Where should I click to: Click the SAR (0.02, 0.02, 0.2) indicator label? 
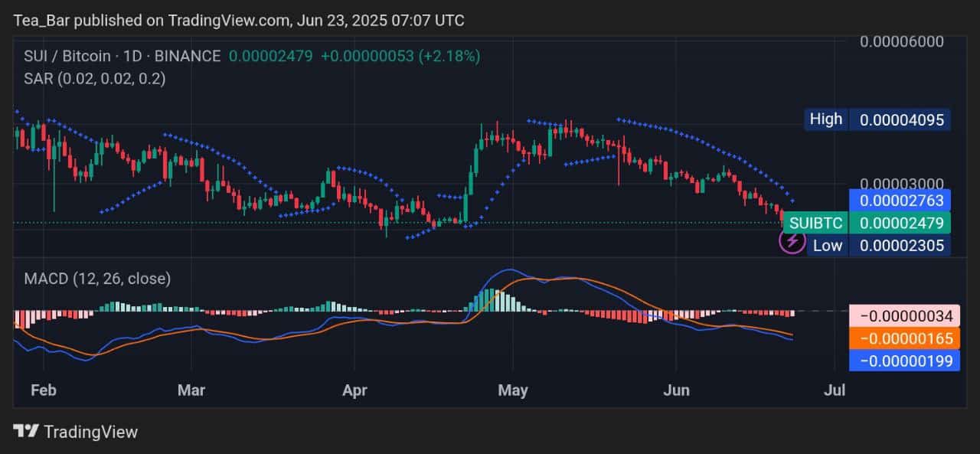pos(95,78)
